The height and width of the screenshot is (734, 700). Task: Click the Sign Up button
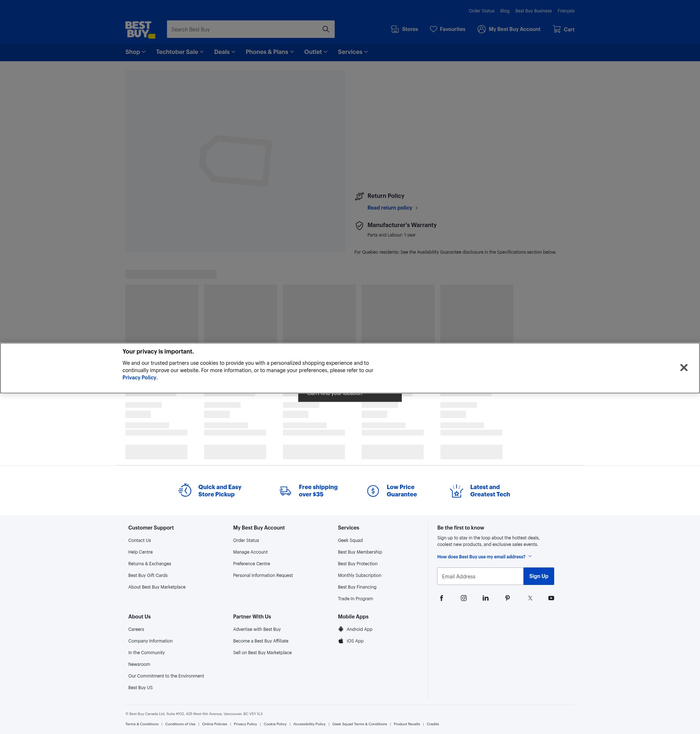(538, 576)
